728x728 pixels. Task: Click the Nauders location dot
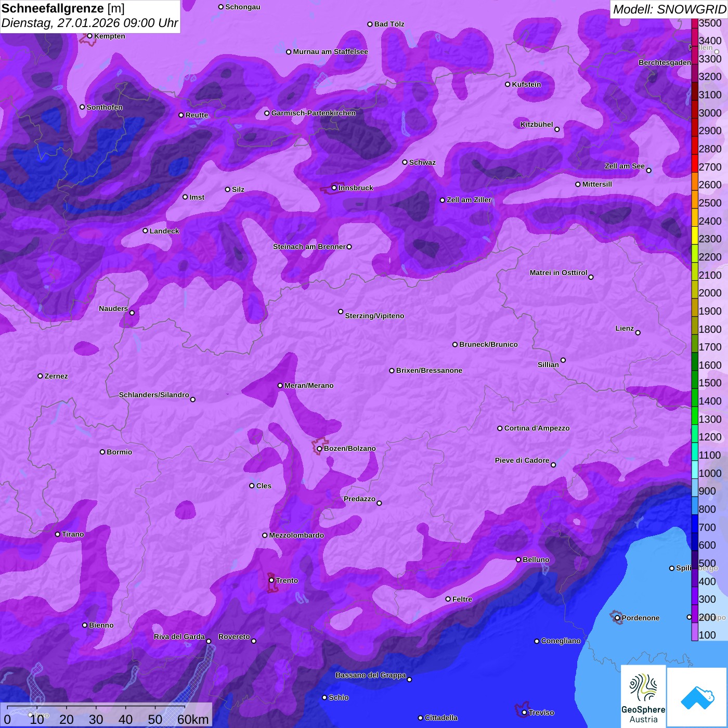tap(132, 313)
